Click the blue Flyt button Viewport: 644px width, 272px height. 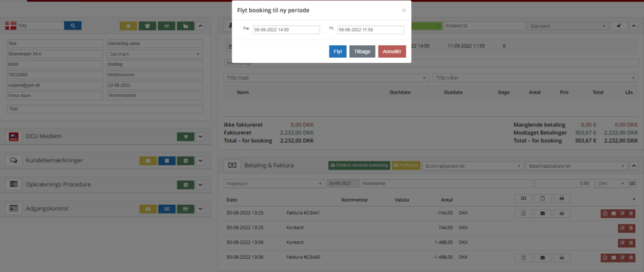[x=338, y=52]
